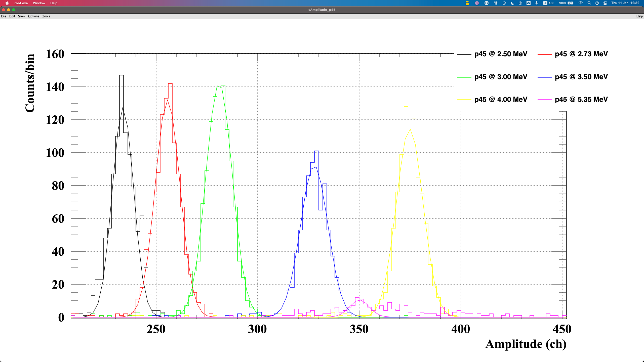The width and height of the screenshot is (644, 362).
Task: Click Help at right of menubar
Action: click(639, 16)
